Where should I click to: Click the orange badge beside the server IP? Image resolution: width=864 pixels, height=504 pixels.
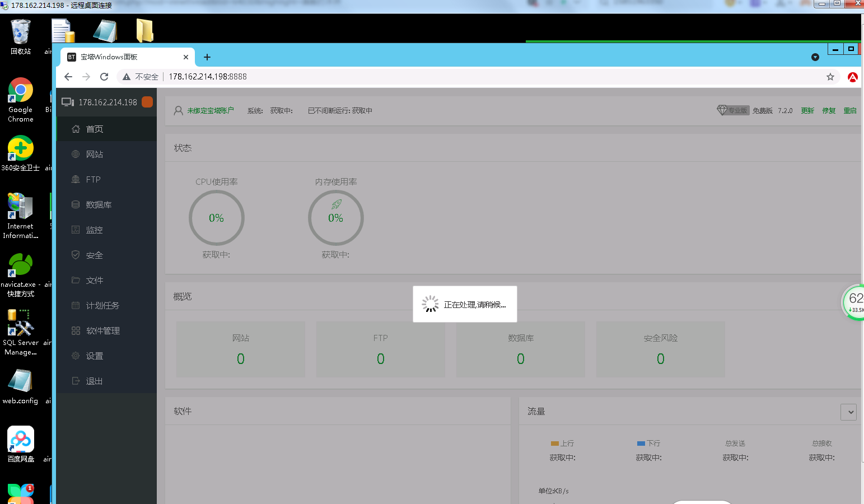(147, 102)
